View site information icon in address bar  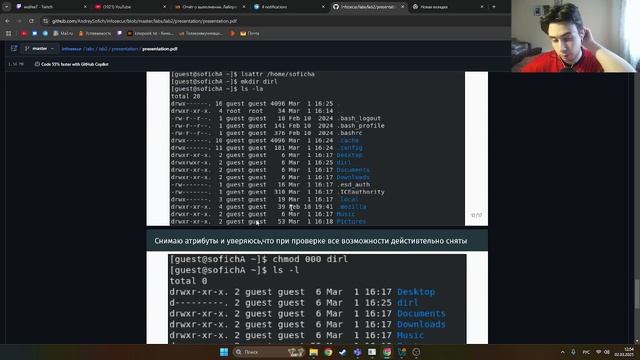tap(46, 21)
